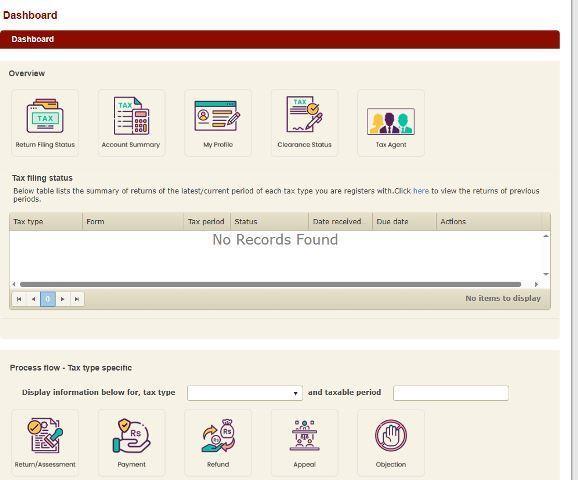Viewport: 578px width, 480px height.
Task: Click the 'No Records Found' message
Action: [275, 240]
